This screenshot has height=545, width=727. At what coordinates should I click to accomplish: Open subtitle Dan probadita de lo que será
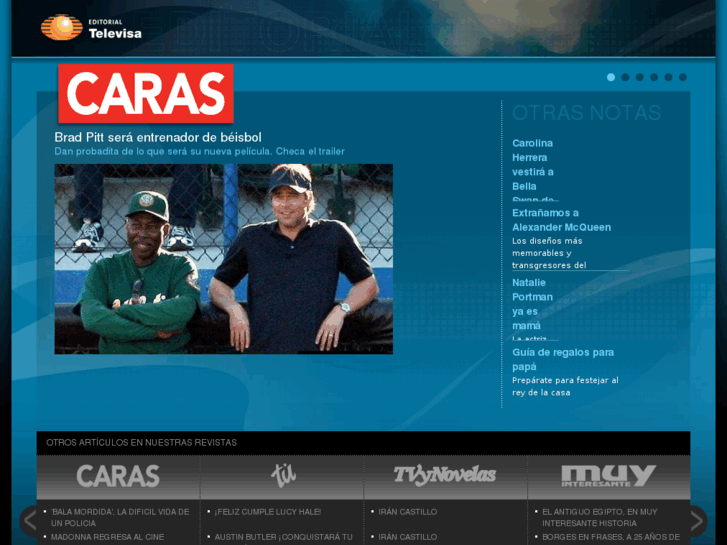199,152
